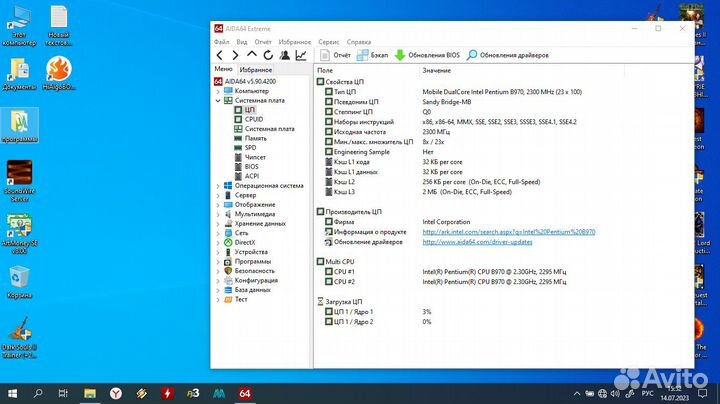Expand the Компьютер tree node

click(218, 91)
